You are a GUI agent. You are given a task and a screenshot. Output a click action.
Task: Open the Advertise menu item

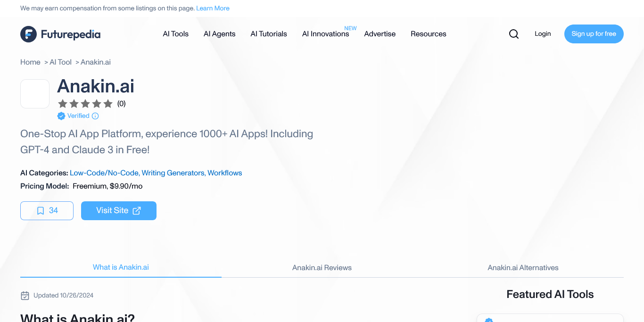point(380,34)
